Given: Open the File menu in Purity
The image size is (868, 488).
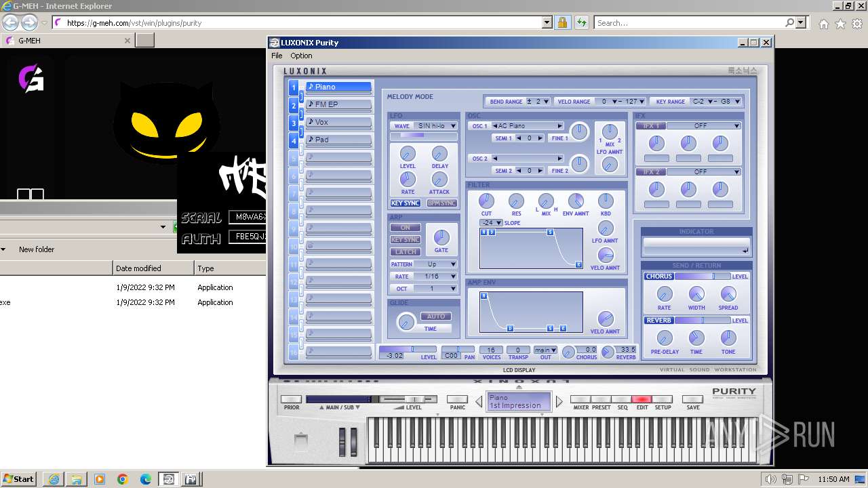Looking at the screenshot, I should [x=277, y=56].
